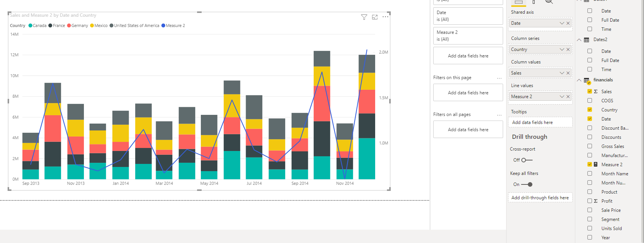The image size is (644, 243).
Task: Click the Canada legend color marker
Action: 30,25
